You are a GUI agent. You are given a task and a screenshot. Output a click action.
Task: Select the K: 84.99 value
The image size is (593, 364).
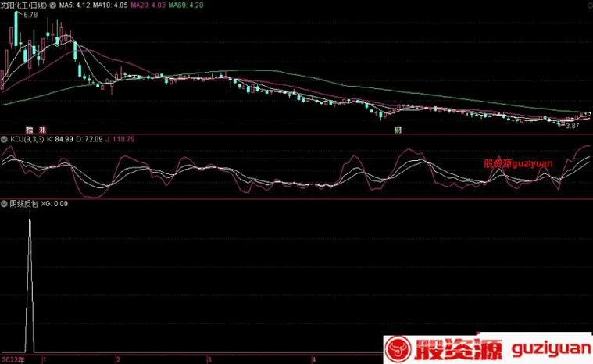tap(59, 140)
